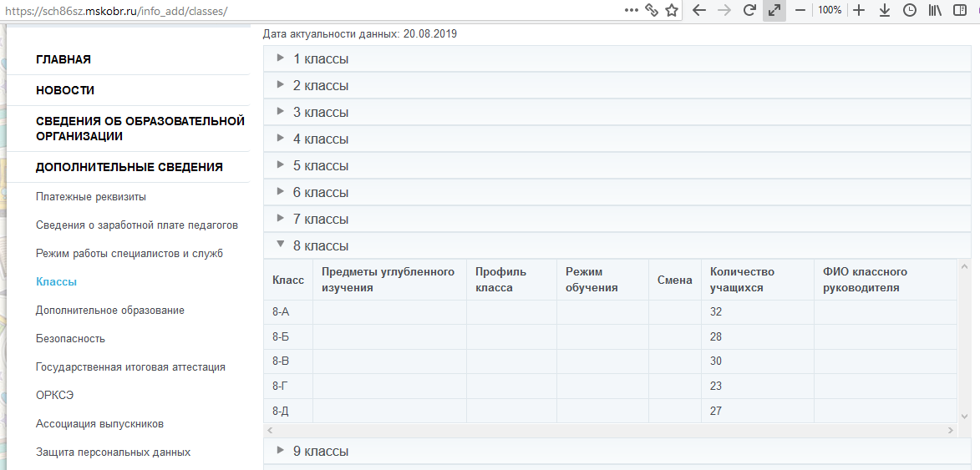The width and height of the screenshot is (980, 470).
Task: Reload the page with refresh icon
Action: tap(749, 10)
